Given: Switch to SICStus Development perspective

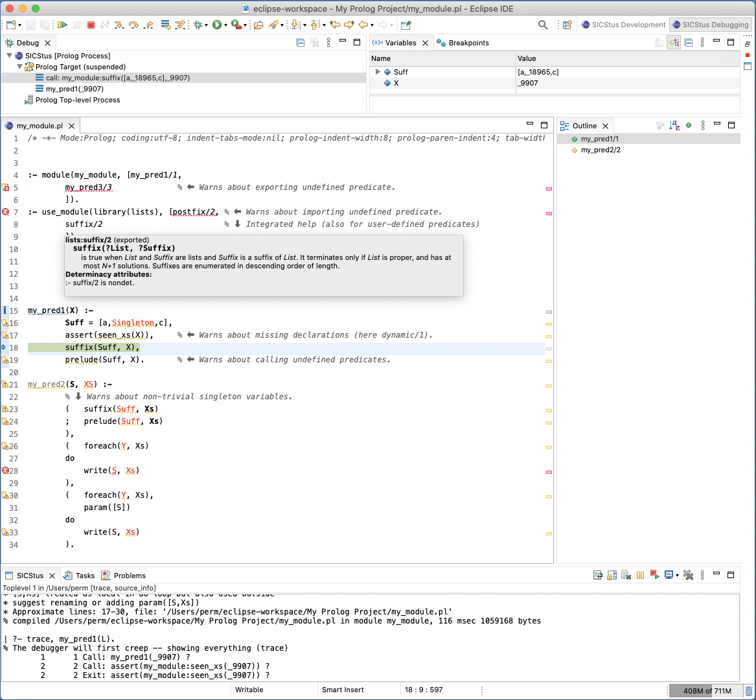Looking at the screenshot, I should tap(623, 25).
